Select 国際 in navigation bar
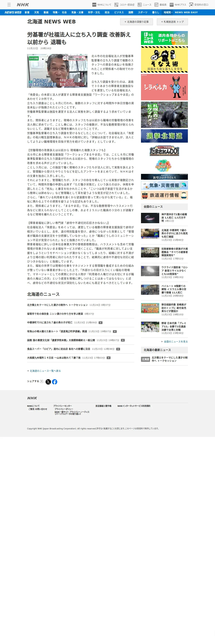The width and height of the screenshot is (215, 644). pos(131,12)
